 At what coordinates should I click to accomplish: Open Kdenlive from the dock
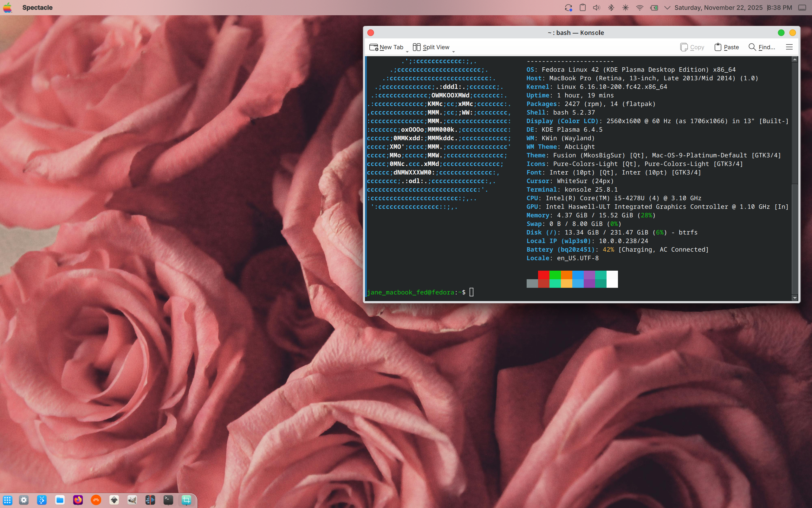point(150,500)
